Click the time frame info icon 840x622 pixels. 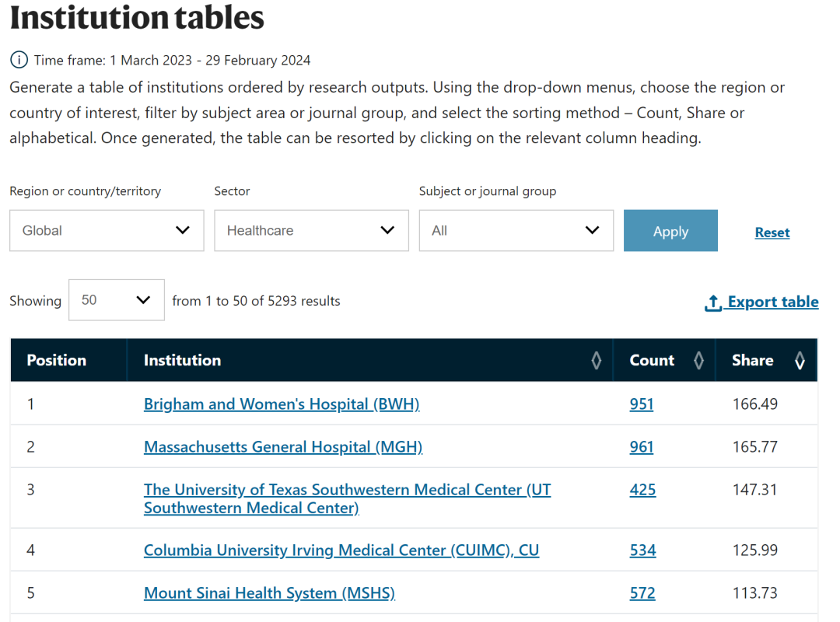(19, 60)
